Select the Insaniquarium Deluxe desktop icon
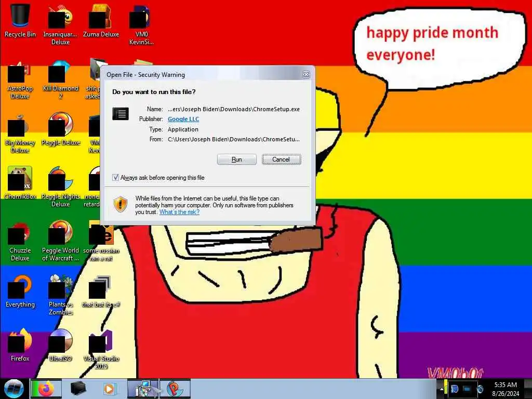532x399 pixels. point(60,24)
